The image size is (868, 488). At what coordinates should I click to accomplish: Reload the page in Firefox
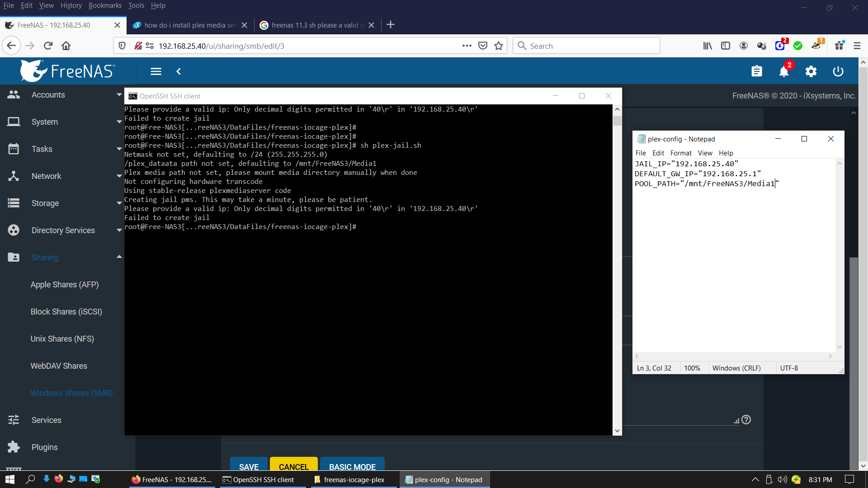[48, 46]
